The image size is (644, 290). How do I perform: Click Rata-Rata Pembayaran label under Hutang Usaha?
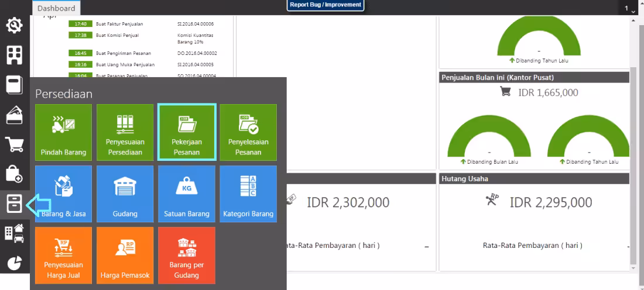(533, 246)
